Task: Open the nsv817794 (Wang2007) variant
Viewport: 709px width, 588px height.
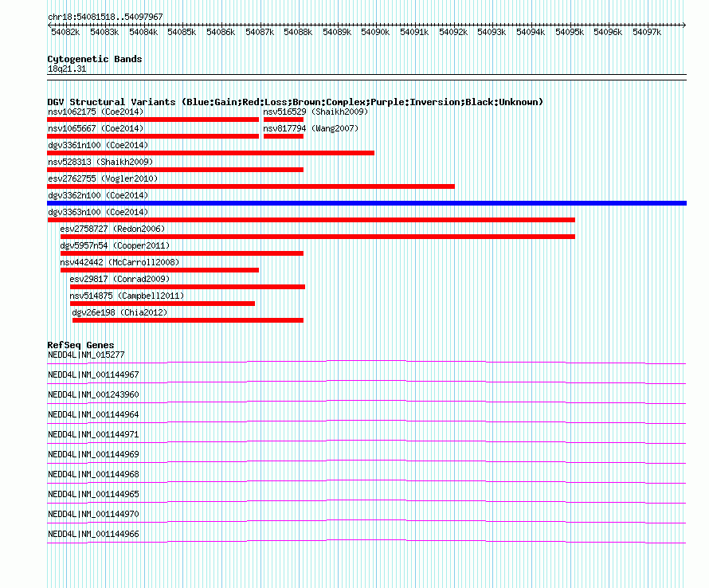Action: pos(311,128)
